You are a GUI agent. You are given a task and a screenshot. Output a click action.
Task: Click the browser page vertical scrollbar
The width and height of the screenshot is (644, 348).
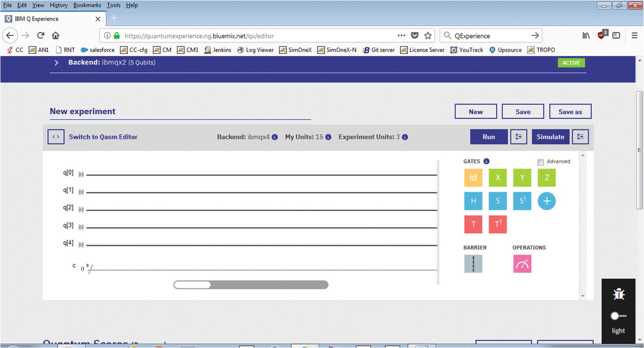coord(640,150)
